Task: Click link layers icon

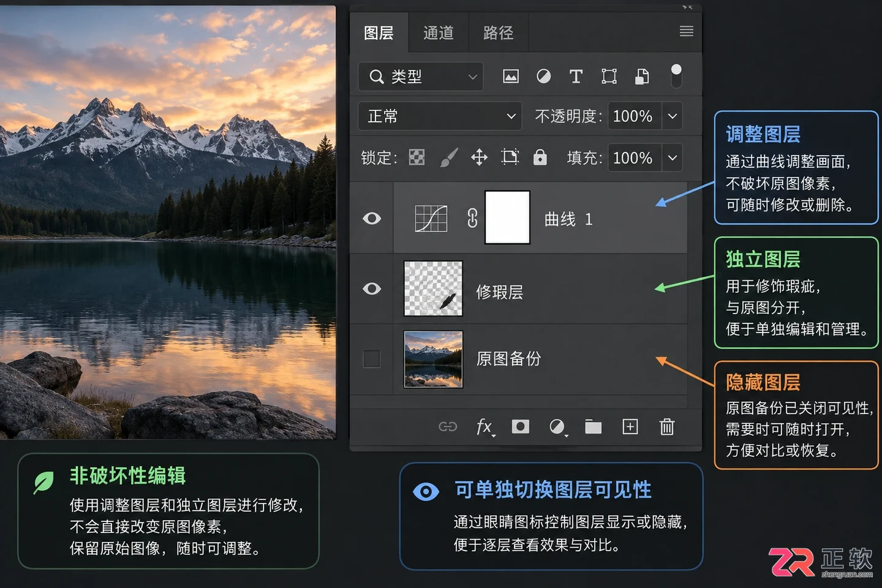Action: point(448,427)
